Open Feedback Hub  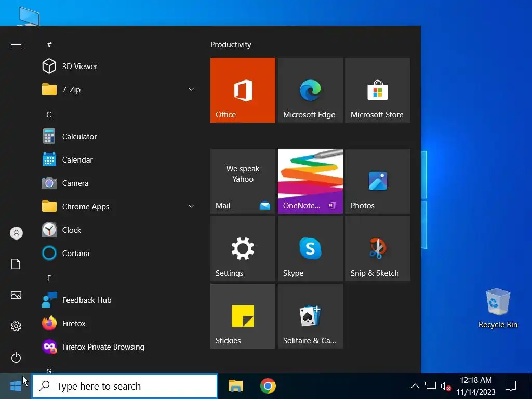click(x=117, y=300)
